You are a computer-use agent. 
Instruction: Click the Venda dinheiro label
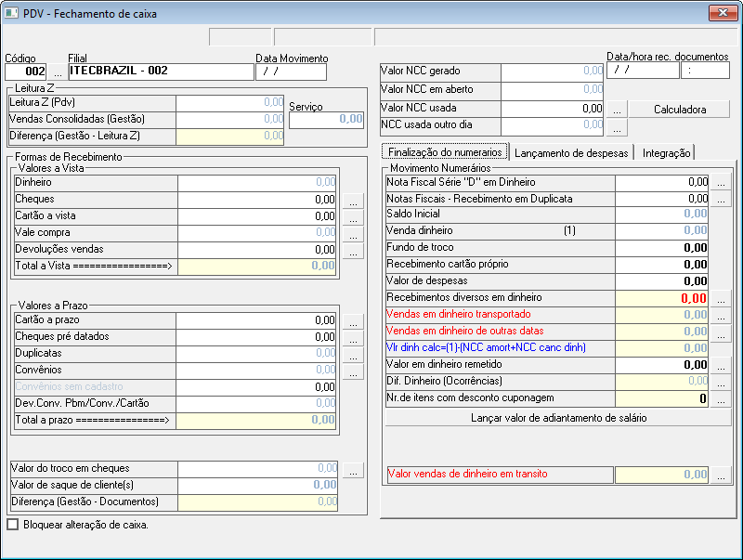click(x=420, y=230)
